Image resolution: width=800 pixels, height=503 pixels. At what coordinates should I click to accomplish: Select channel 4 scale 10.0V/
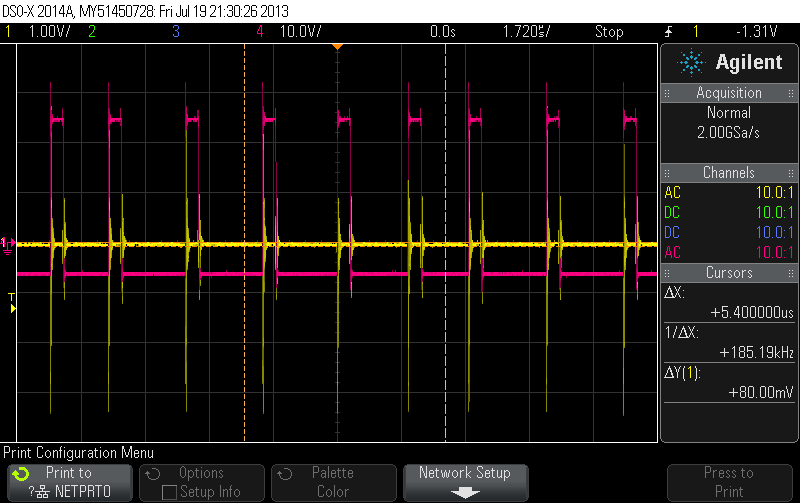pyautogui.click(x=301, y=32)
